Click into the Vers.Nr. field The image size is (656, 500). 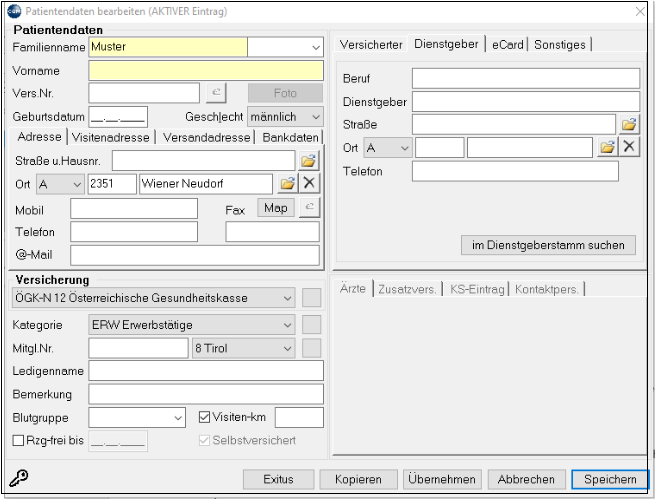(x=144, y=93)
